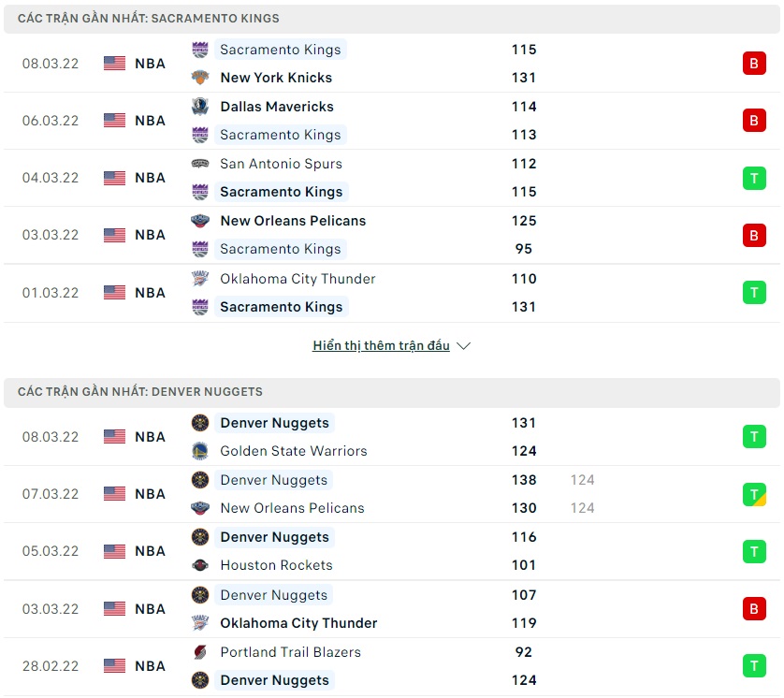Click the 138 score for Denver Nuggets
Image resolution: width=784 pixels, height=698 pixels.
(524, 480)
